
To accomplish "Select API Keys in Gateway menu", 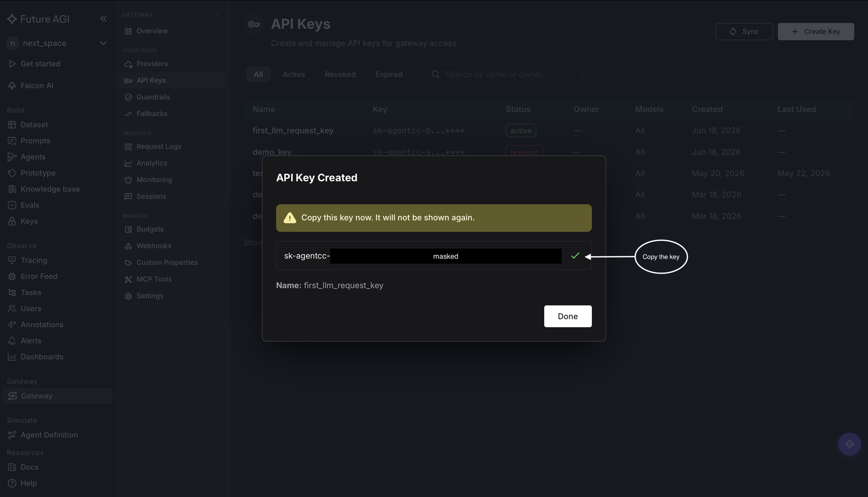I will [172, 80].
